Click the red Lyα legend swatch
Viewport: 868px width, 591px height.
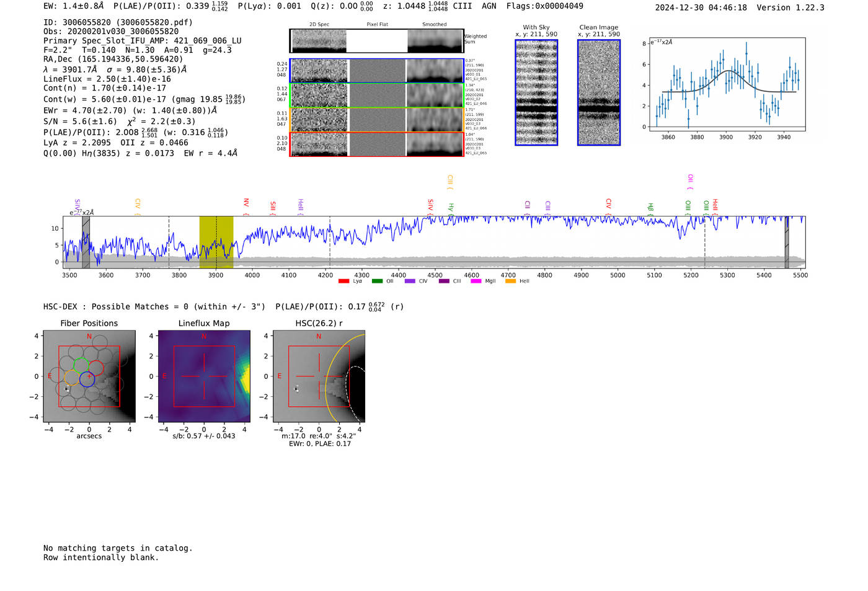point(343,282)
